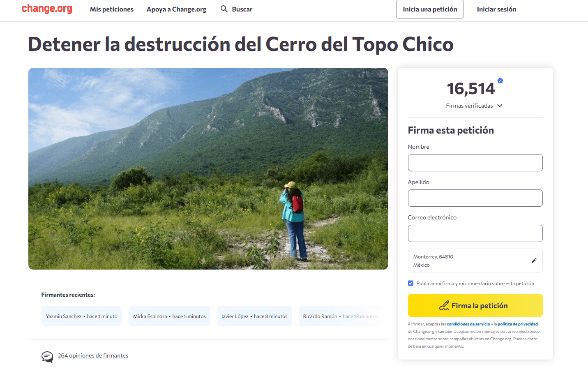
Task: Click the Cerro del Topo Chico photo
Action: pos(208,168)
